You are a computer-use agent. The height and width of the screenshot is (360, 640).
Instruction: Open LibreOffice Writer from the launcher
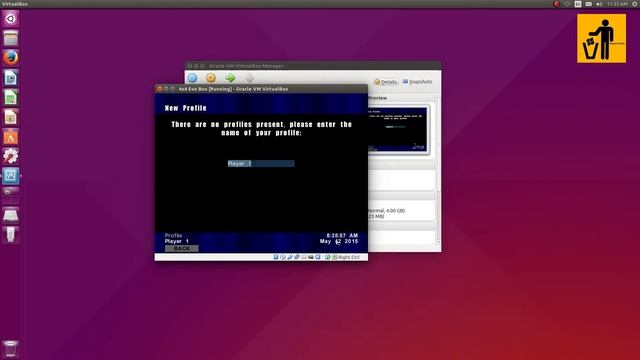point(11,78)
